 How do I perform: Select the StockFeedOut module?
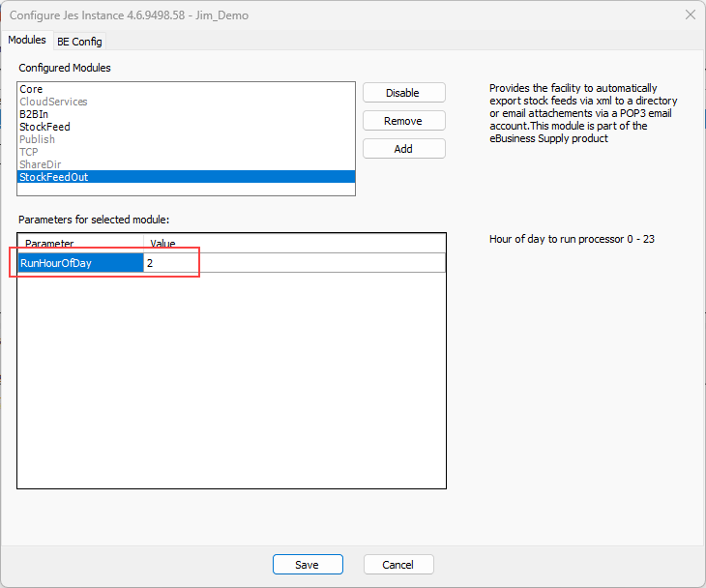pyautogui.click(x=53, y=177)
